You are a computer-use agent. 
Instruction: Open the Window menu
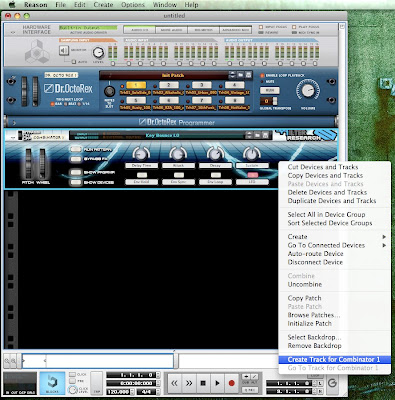pos(165,5)
